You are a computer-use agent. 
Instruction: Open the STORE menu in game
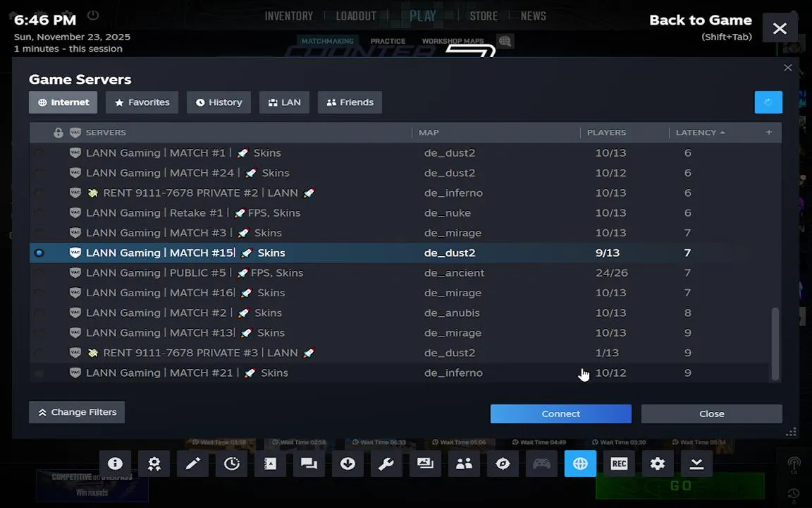pos(484,16)
